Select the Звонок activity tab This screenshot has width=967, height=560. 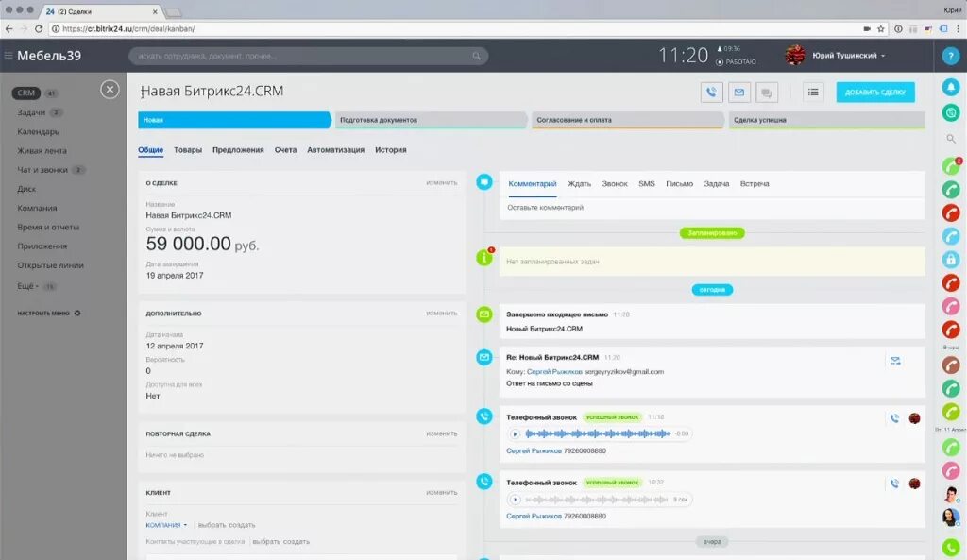coord(615,184)
